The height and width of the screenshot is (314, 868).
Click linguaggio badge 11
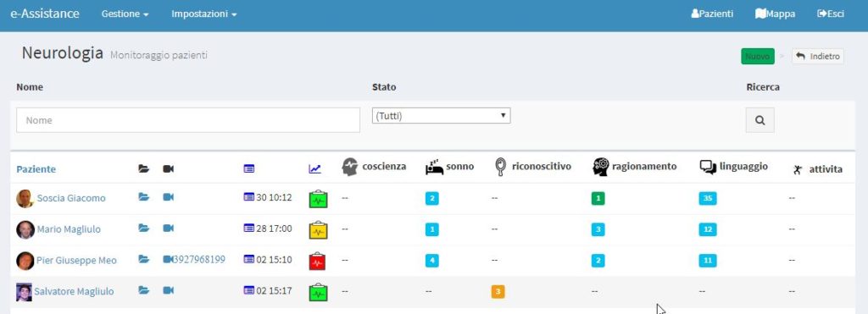coord(708,261)
